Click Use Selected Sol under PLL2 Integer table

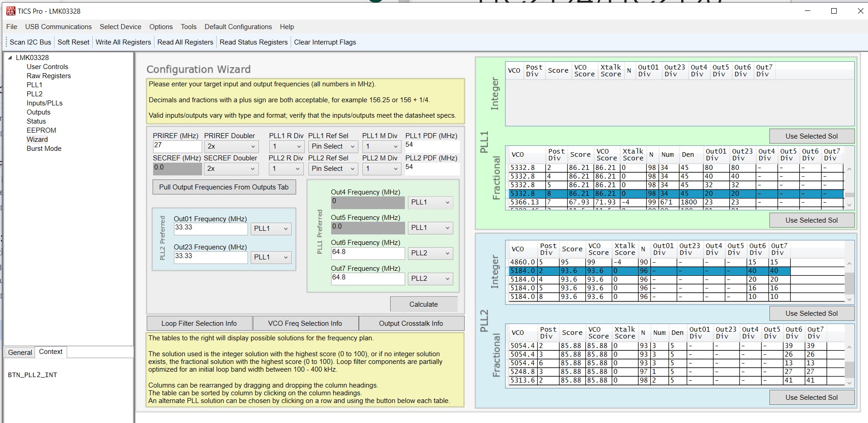(x=812, y=313)
